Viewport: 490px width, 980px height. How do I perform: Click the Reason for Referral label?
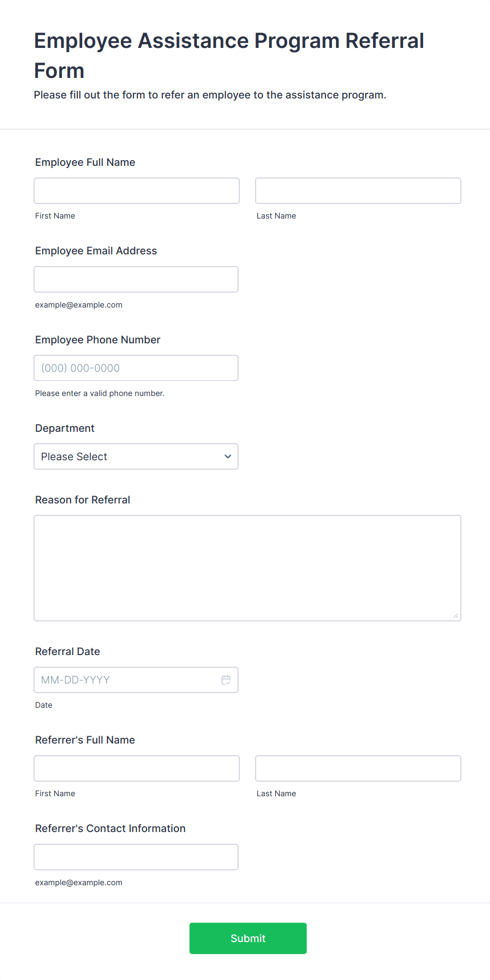pyautogui.click(x=83, y=500)
